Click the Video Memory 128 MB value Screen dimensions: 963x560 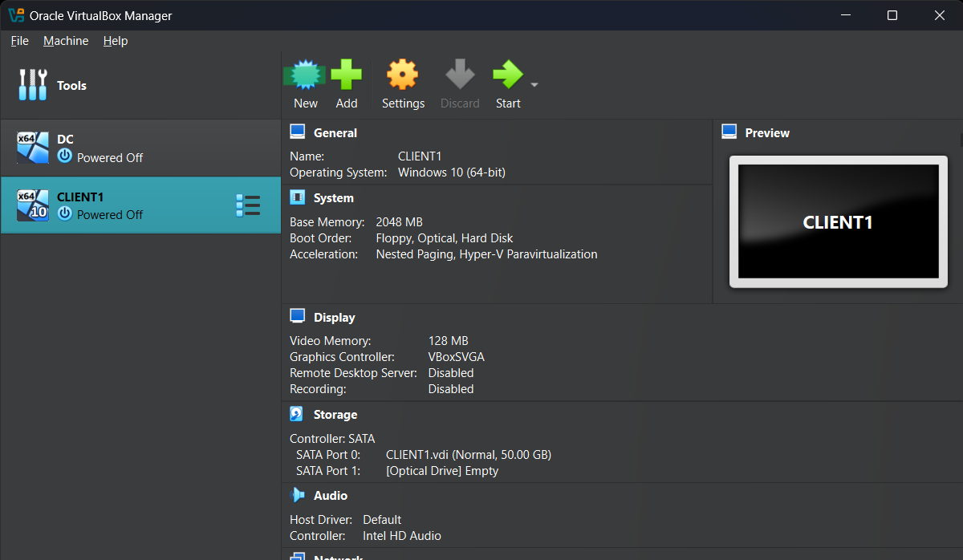tap(448, 341)
